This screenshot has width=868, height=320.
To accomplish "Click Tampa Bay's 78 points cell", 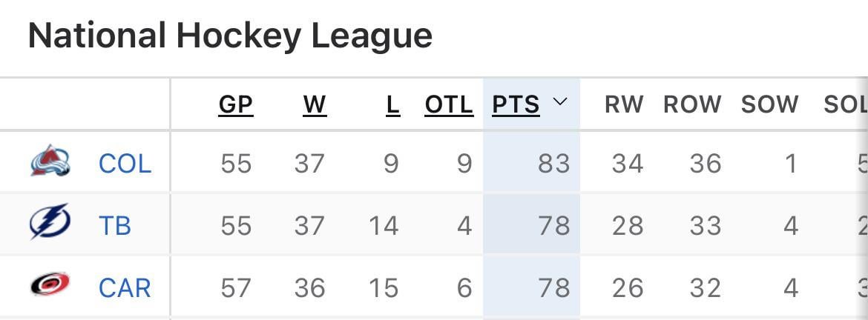I will point(553,225).
